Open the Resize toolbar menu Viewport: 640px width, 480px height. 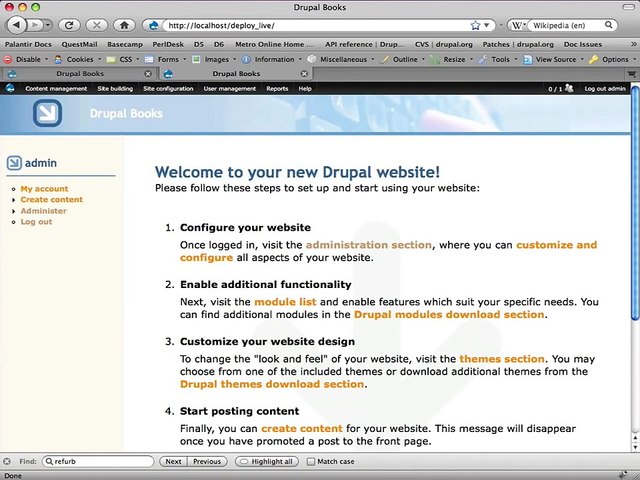point(451,59)
